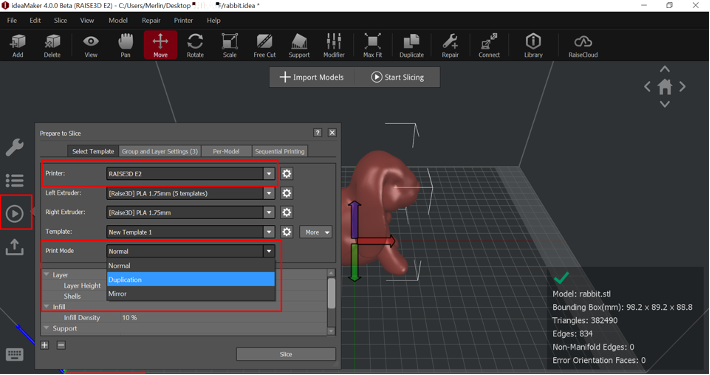Image resolution: width=710 pixels, height=375 pixels.
Task: Choose Mirror in the Print Mode list
Action: click(191, 293)
